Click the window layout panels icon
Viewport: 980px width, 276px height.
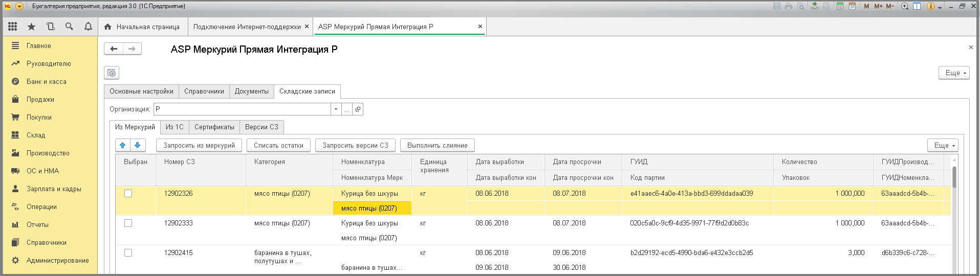click(x=917, y=6)
